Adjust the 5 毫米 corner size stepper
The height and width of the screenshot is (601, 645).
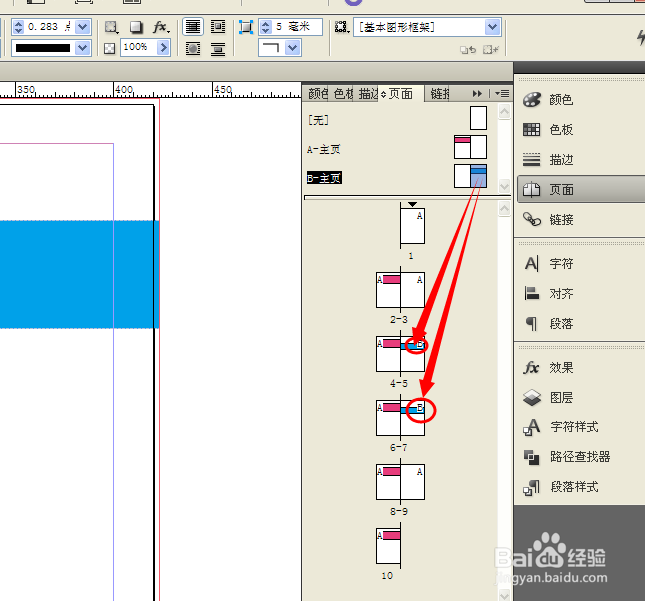click(266, 27)
